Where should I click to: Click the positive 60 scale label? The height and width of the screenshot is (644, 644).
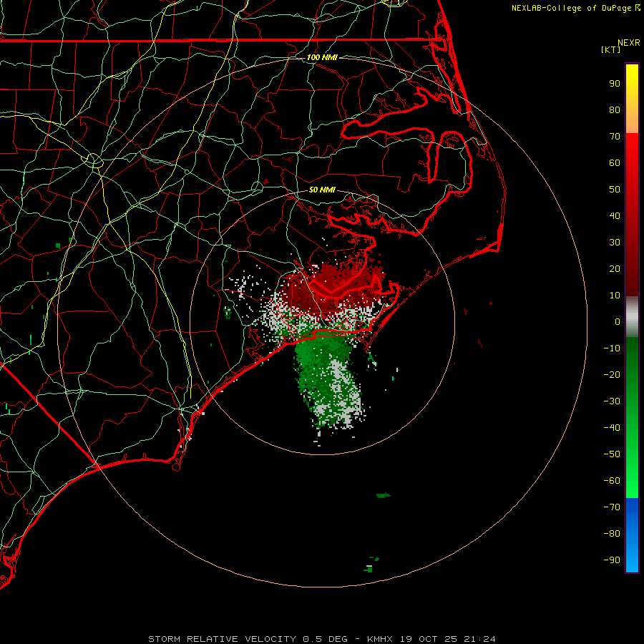click(615, 163)
